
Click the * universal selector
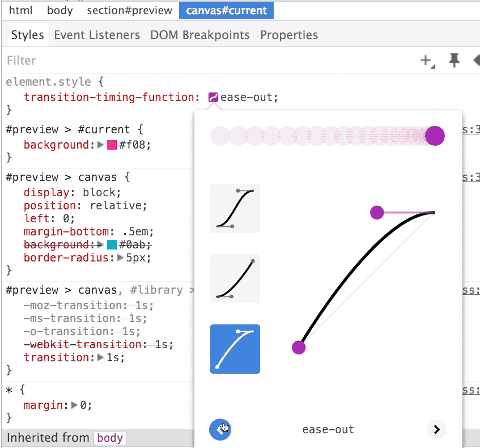point(9,390)
